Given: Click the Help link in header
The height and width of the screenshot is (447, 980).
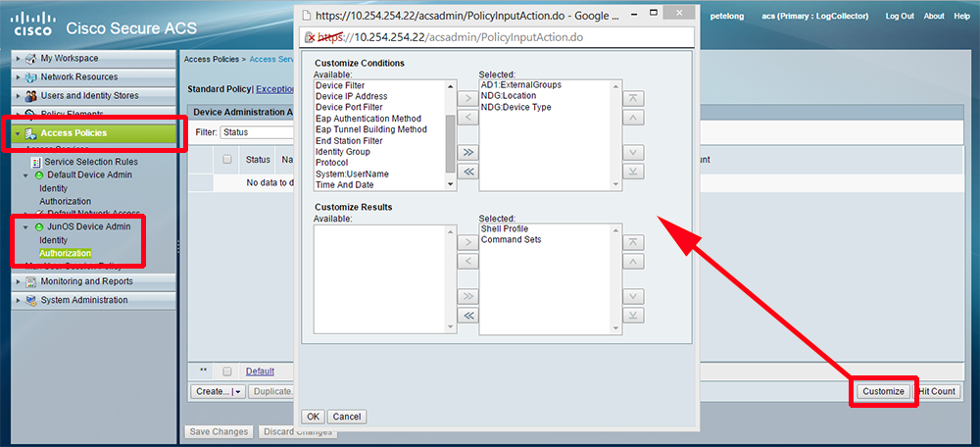Looking at the screenshot, I should click(962, 17).
